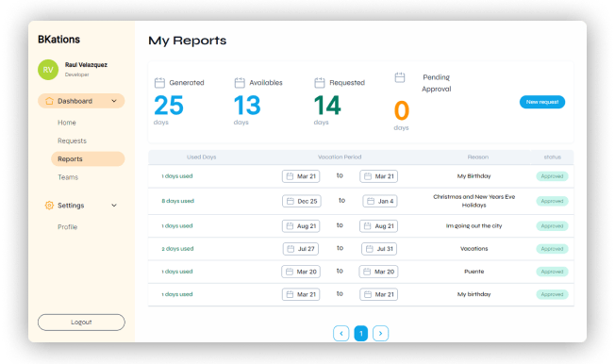This screenshot has height=364, width=615.
Task: Open the Dashboard menu section
Action: tap(81, 101)
